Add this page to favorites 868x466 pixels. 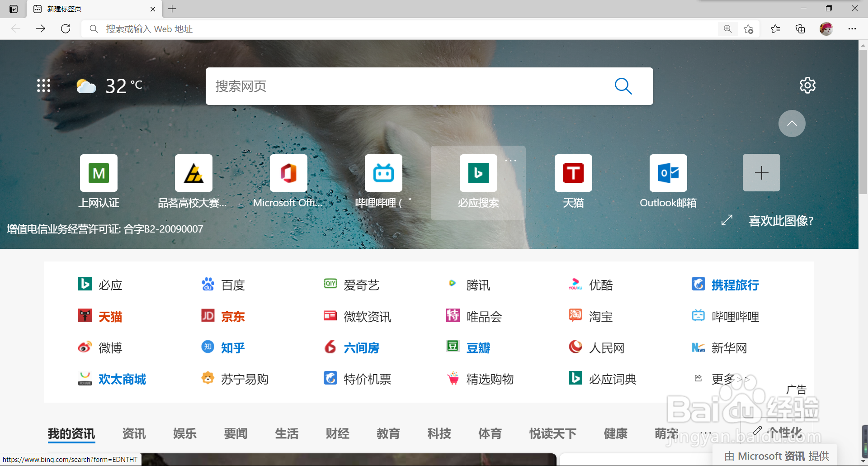tap(749, 29)
